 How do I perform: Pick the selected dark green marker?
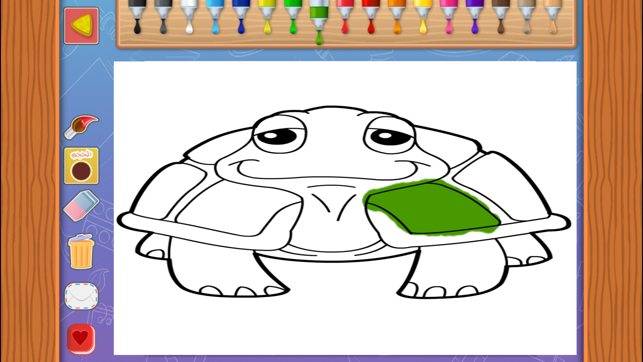pos(319,21)
